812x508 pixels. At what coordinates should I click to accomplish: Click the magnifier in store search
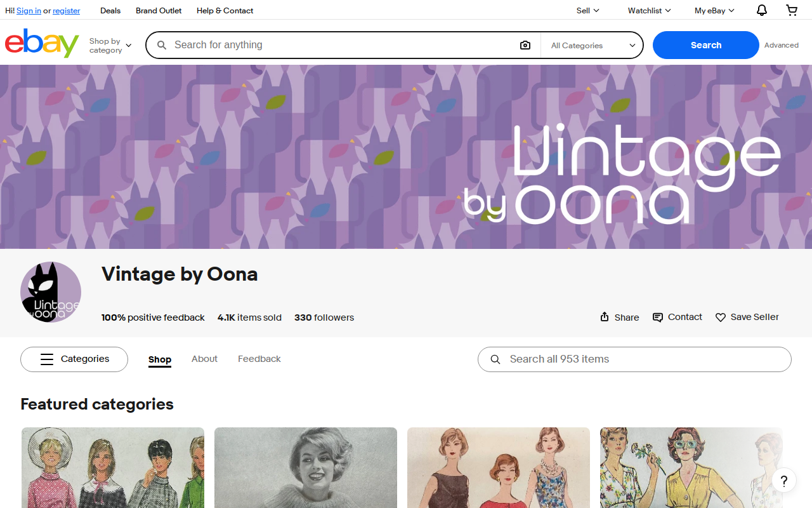point(495,359)
